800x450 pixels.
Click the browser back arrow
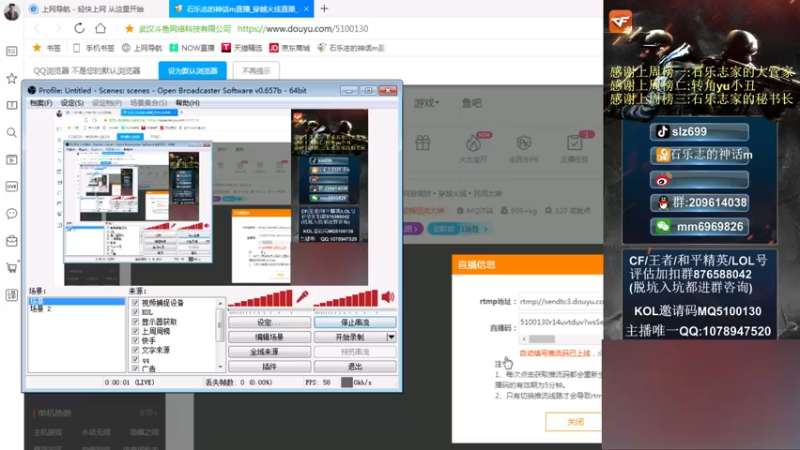pyautogui.click(x=37, y=29)
